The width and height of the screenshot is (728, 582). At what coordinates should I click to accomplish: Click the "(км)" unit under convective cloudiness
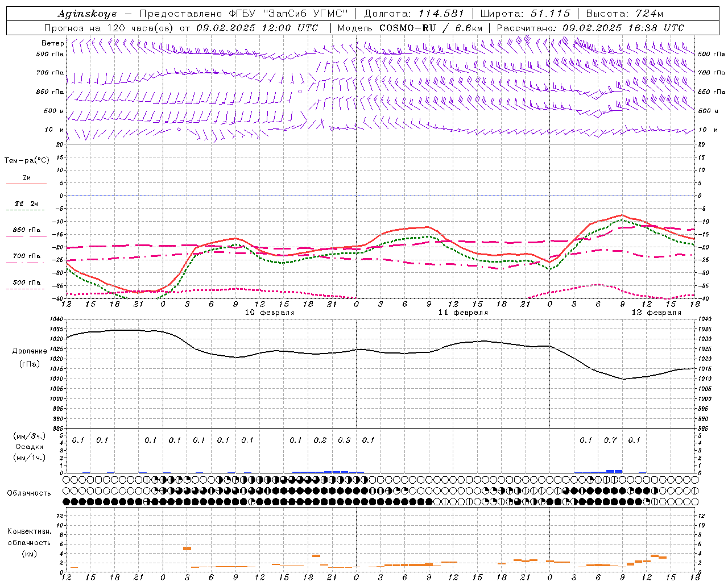pos(30,554)
